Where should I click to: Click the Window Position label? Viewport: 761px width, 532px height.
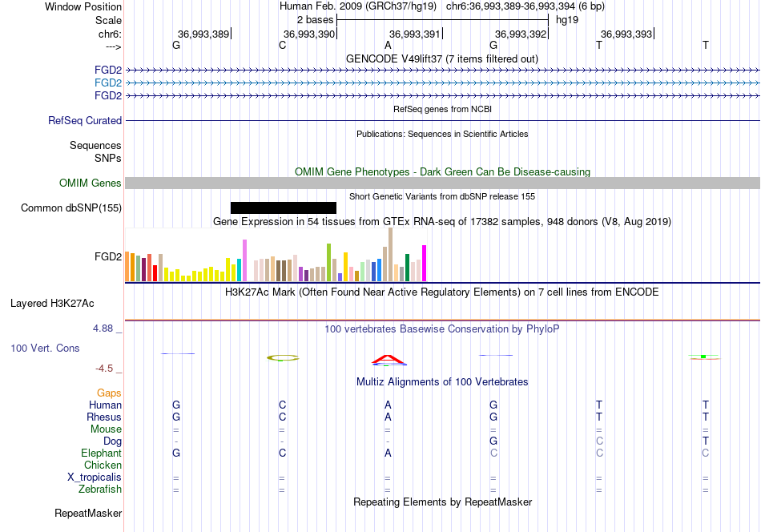83,6
